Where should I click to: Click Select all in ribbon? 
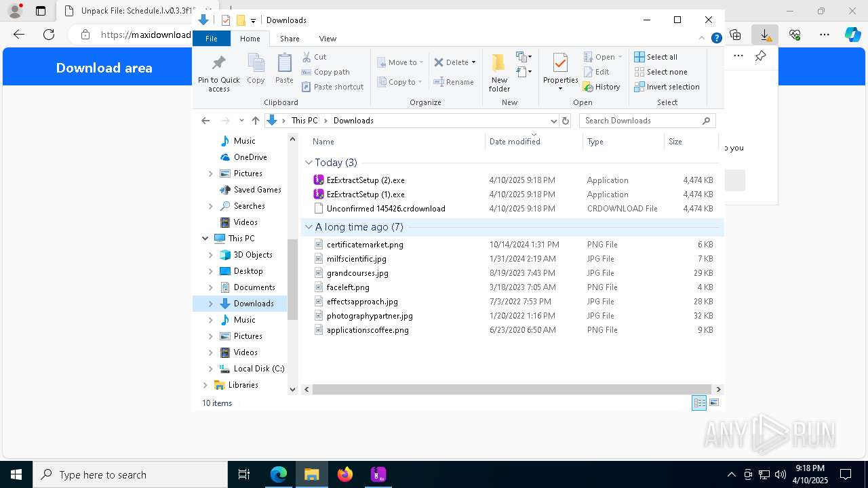pyautogui.click(x=656, y=57)
